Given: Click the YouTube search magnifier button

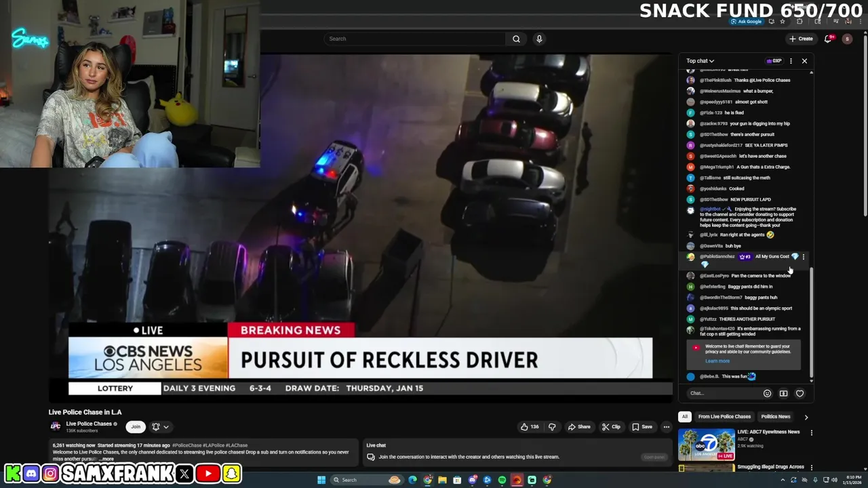Looking at the screenshot, I should coord(516,39).
